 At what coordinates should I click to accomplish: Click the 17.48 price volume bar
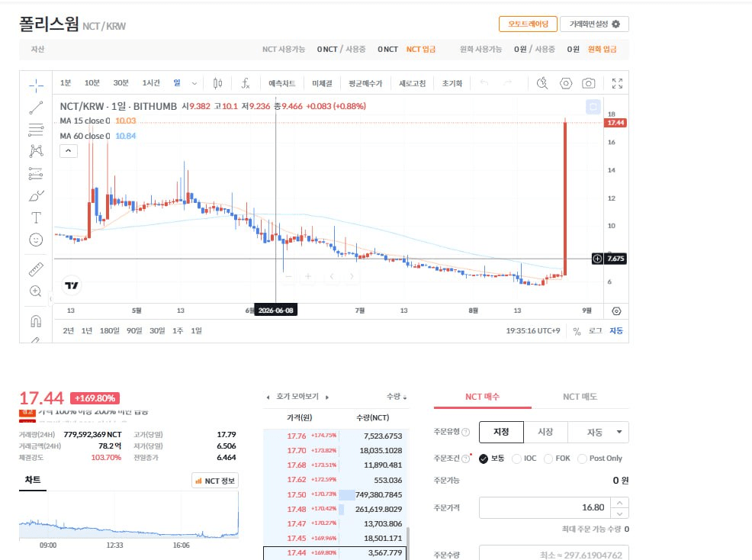342,509
